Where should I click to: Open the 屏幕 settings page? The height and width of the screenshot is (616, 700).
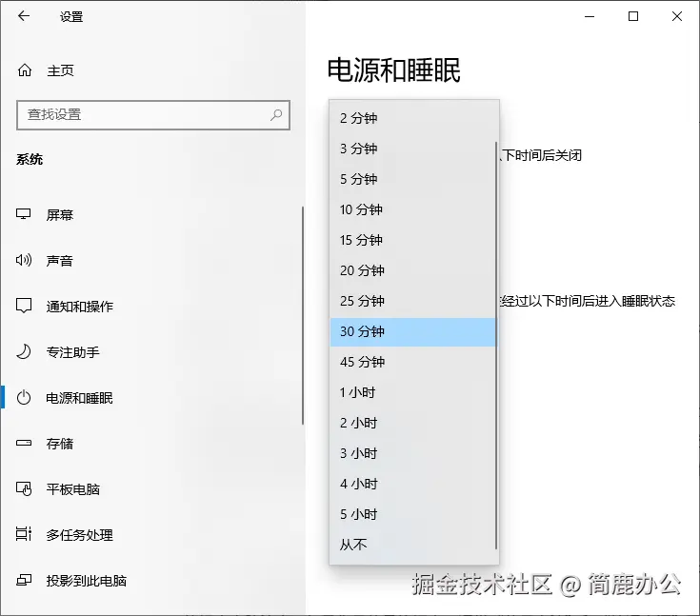pos(151,215)
